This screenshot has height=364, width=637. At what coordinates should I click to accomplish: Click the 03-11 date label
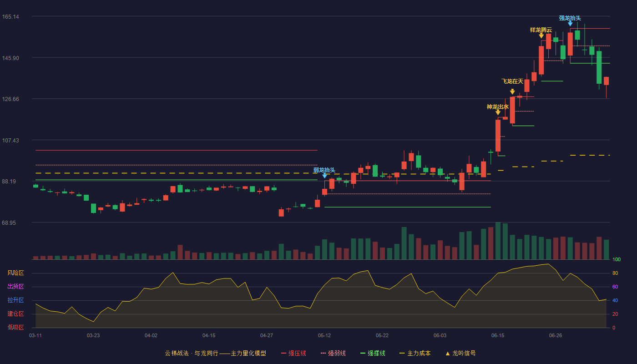(x=35, y=335)
